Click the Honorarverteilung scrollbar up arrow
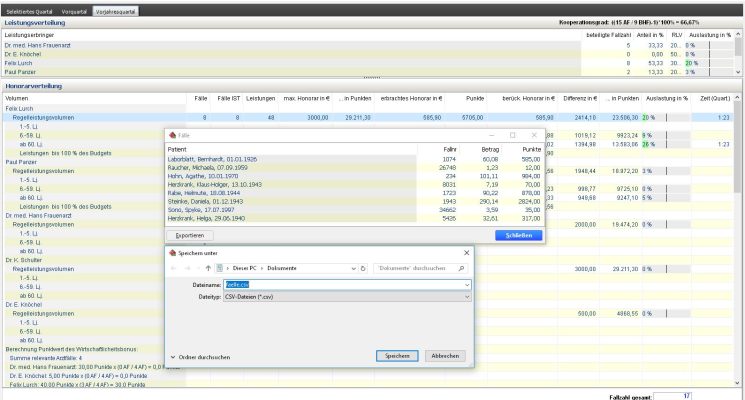The image size is (745, 400). click(x=737, y=98)
